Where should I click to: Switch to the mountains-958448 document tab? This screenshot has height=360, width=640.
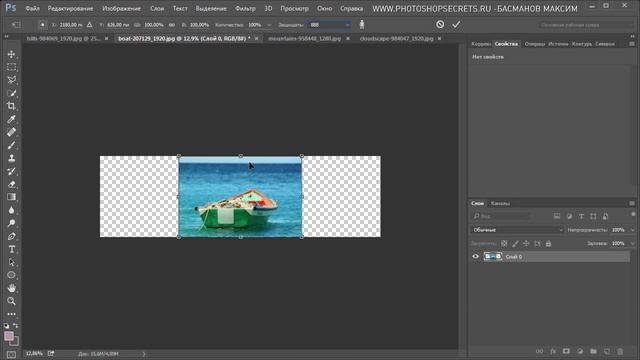point(304,38)
